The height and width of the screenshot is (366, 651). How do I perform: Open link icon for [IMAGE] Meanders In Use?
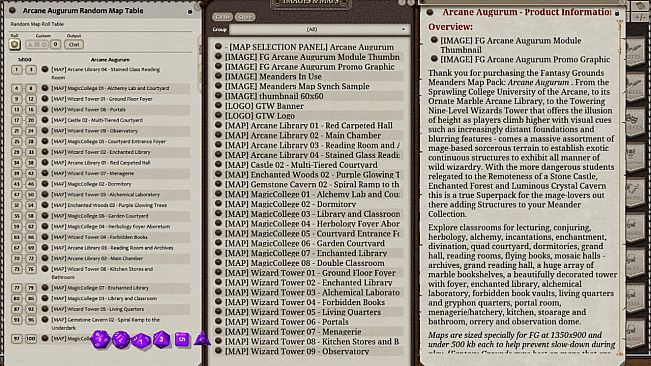[218, 76]
